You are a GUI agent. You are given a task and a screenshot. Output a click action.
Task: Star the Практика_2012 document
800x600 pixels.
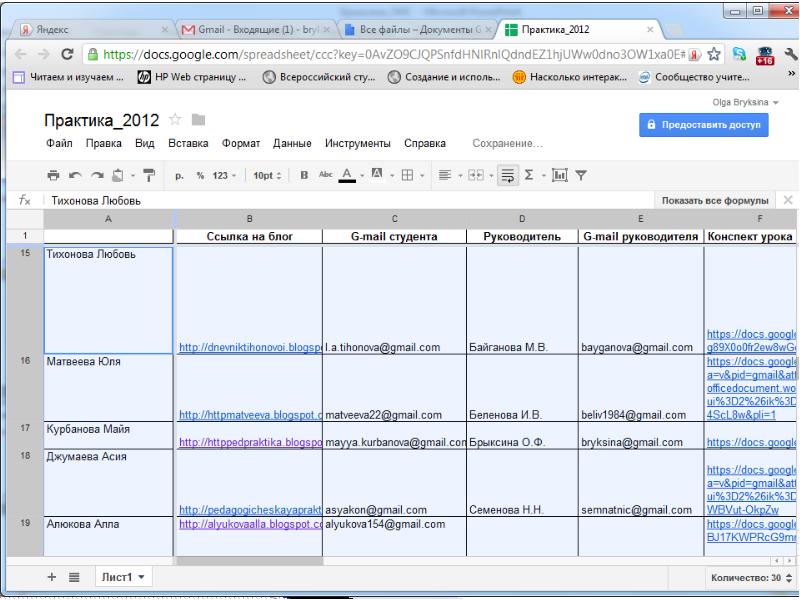tap(173, 120)
